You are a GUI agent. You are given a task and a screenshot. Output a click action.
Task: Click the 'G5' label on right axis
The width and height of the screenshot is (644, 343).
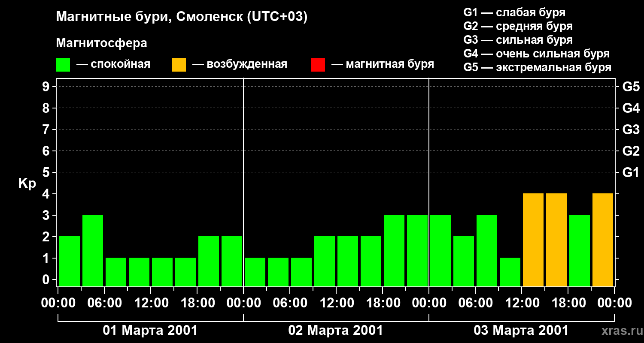click(631, 87)
